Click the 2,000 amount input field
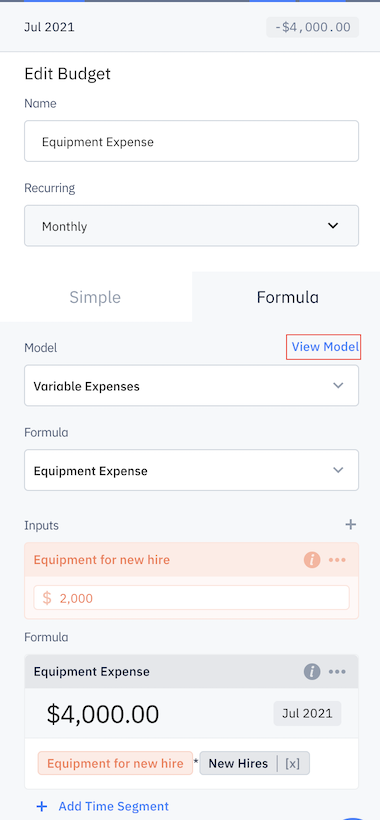The width and height of the screenshot is (380, 820). click(x=191, y=598)
